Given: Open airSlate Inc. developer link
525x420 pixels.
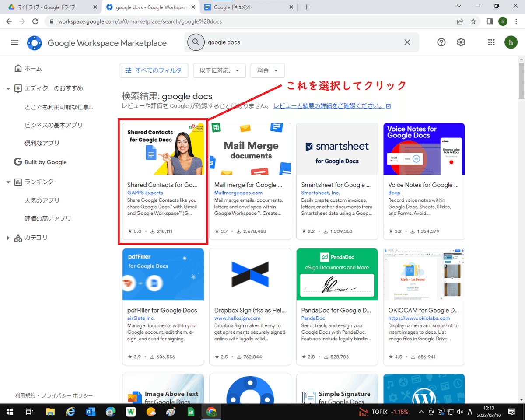Looking at the screenshot, I should 141,318.
